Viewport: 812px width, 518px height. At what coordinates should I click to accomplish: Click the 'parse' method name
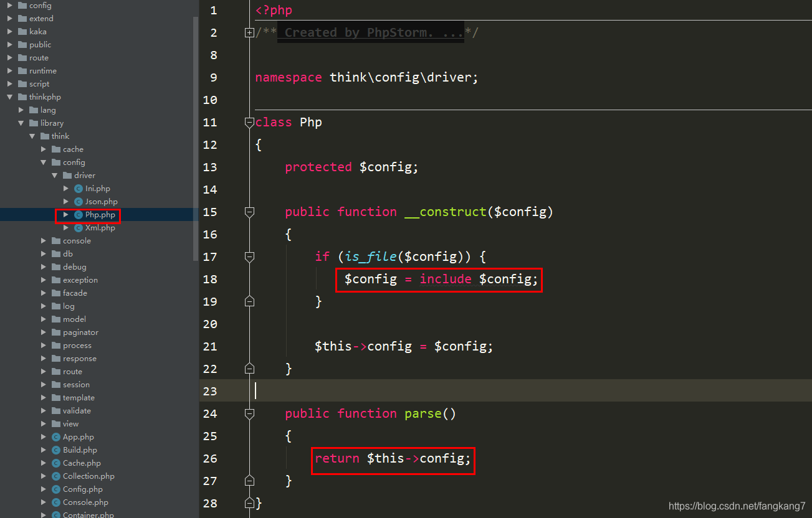[423, 413]
